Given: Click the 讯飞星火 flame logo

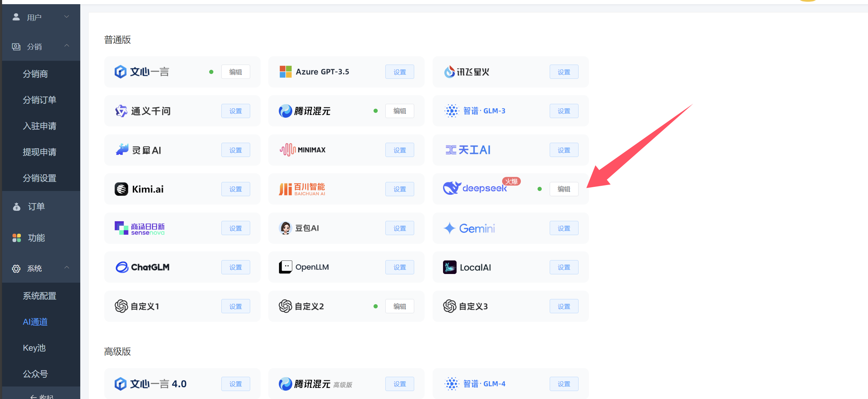Looking at the screenshot, I should coord(449,72).
